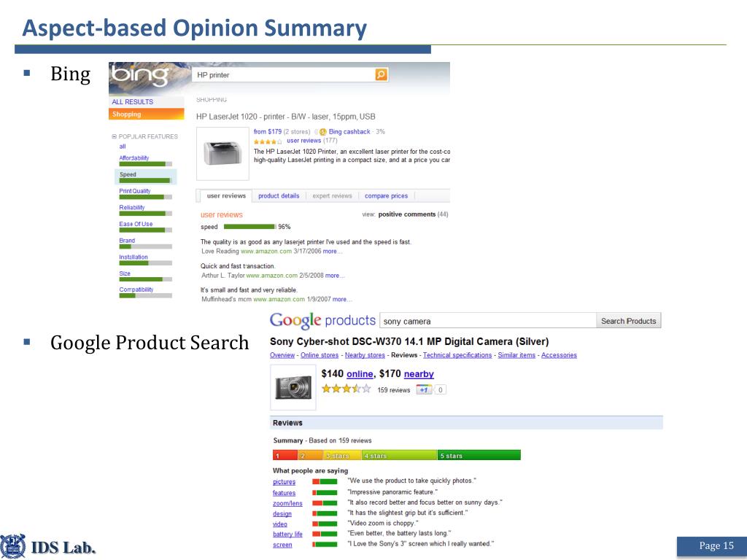Click the Bing logo
This screenshot has width=747, height=560.
pyautogui.click(x=140, y=76)
